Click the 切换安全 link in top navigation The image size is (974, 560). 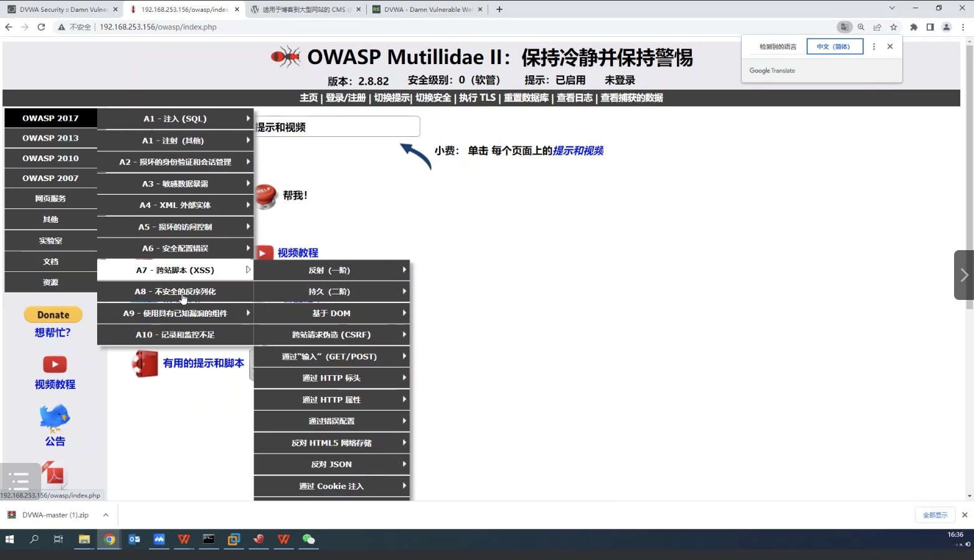pyautogui.click(x=433, y=98)
